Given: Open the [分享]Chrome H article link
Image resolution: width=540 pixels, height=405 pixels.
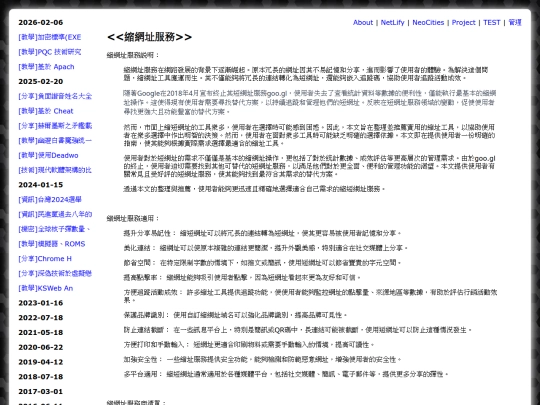Looking at the screenshot, I should pos(45,259).
